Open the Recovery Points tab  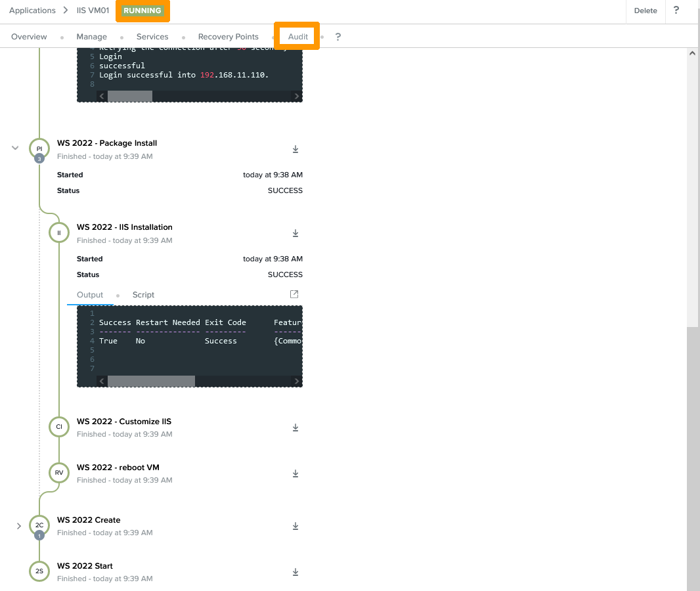[x=229, y=37]
